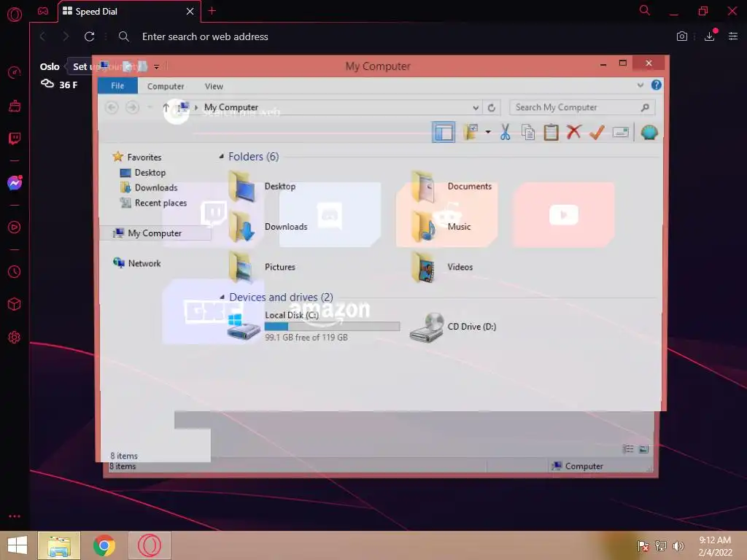747x560 pixels.
Task: Toggle preview pane layout icon
Action: coord(444,132)
